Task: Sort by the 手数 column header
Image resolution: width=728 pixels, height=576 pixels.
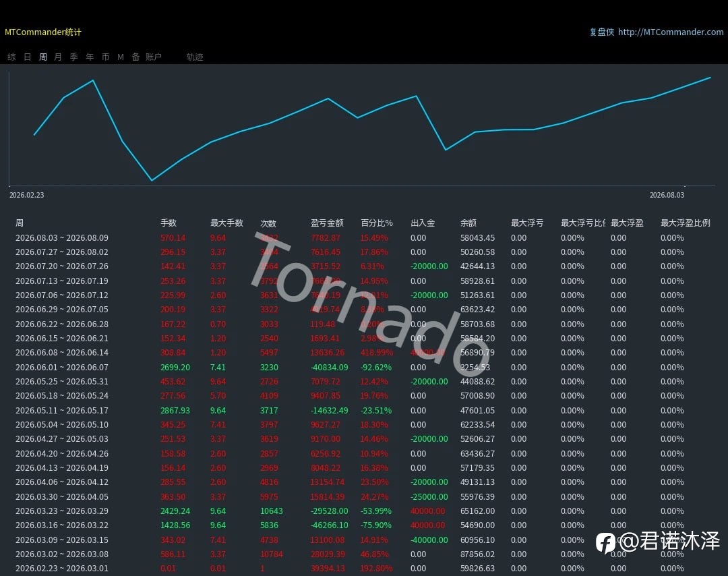Action: tap(169, 223)
